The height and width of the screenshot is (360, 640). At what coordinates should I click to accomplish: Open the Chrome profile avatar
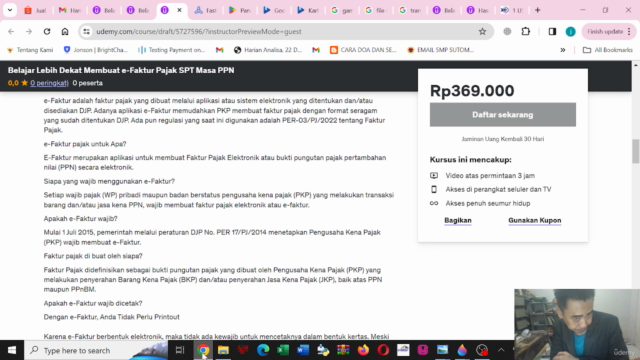pos(571,31)
